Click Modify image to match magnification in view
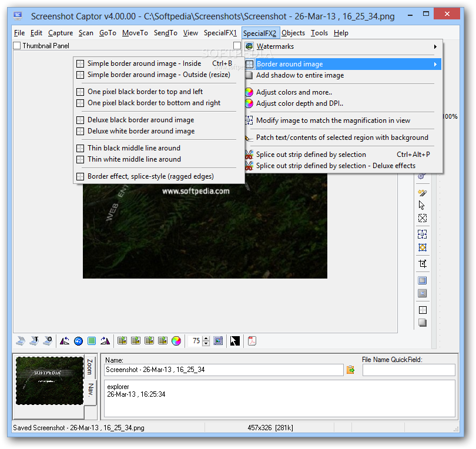This screenshot has height=449, width=476. pos(342,120)
